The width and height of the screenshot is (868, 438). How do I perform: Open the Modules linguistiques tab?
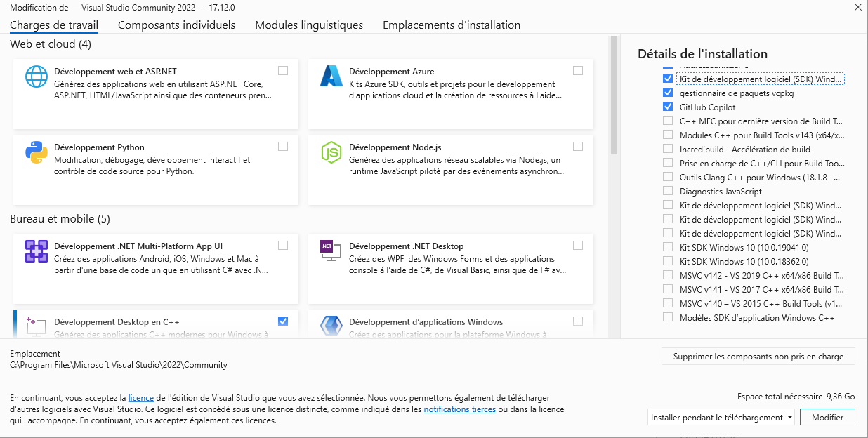[309, 25]
